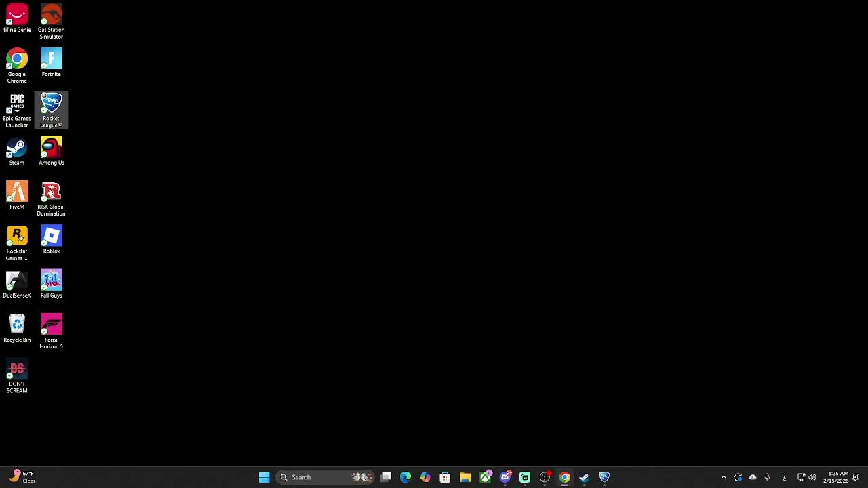Select the Google Chrome desktop shortcut
This screenshot has height=488, width=868.
click(17, 66)
